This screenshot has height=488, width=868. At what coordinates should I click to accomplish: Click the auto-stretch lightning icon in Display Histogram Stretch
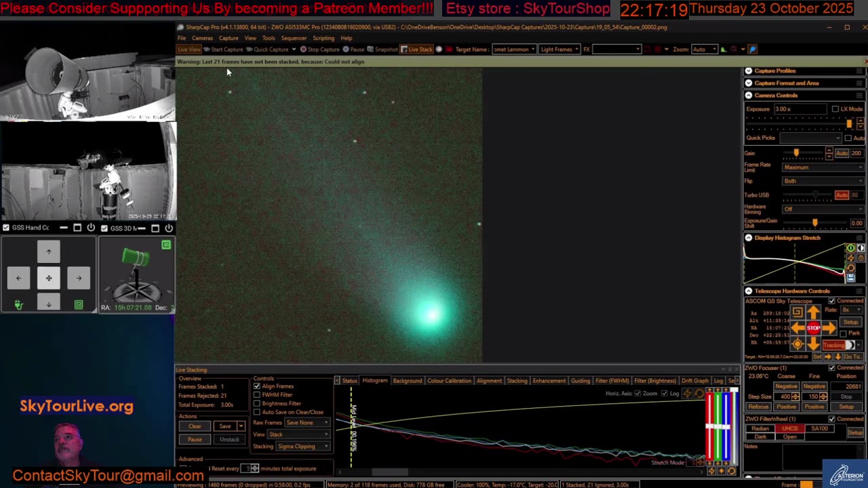pos(850,258)
